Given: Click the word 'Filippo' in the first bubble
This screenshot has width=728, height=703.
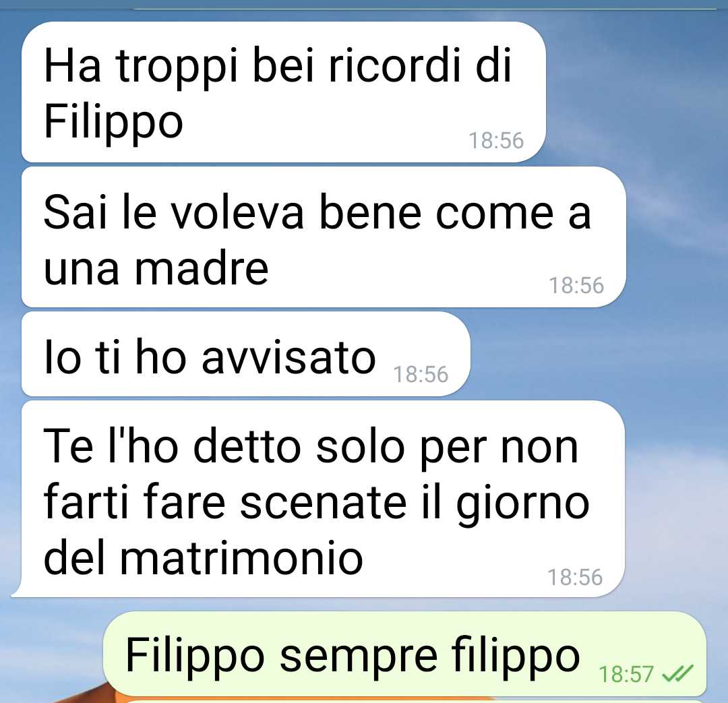Looking at the screenshot, I should point(113,121).
